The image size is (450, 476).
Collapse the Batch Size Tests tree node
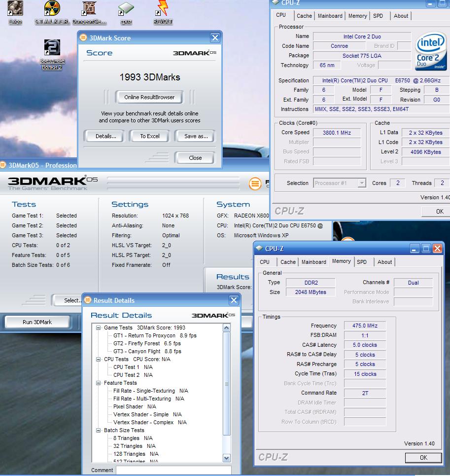98,430
